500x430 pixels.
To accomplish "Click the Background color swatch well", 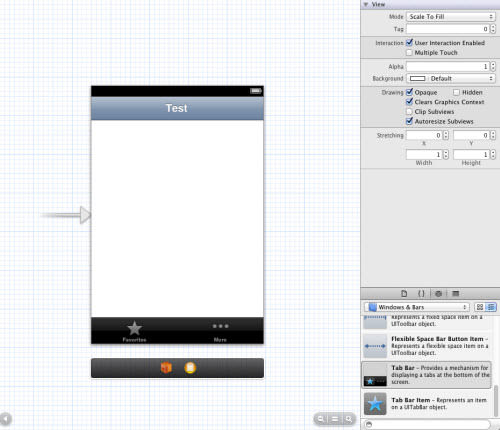I will 417,79.
